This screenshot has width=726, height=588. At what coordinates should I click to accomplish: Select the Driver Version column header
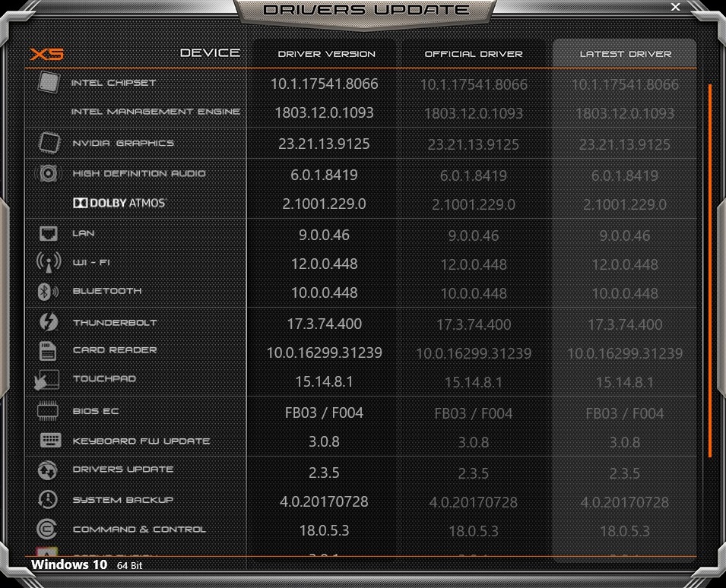(326, 54)
